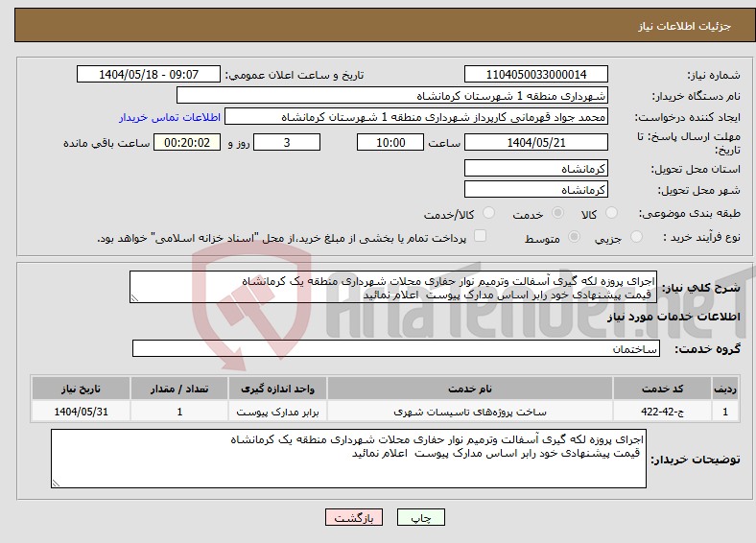Click the requester field محمد جواد قهرمانی
Screen dimensions: 756x543
click(416, 117)
